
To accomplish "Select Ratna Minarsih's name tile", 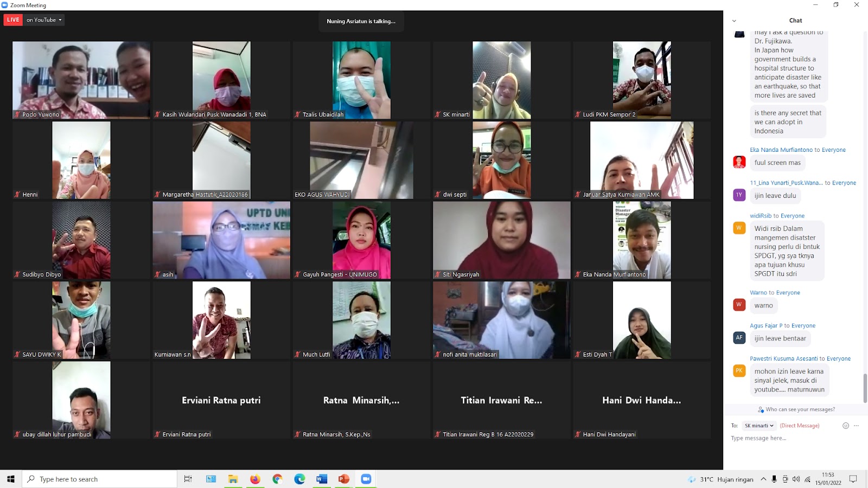I will [x=361, y=400].
